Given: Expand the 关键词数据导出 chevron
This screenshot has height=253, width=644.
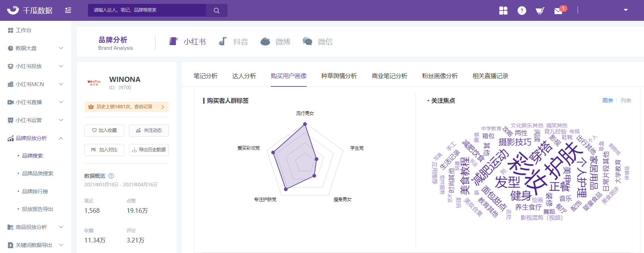Looking at the screenshot, I should [61, 245].
